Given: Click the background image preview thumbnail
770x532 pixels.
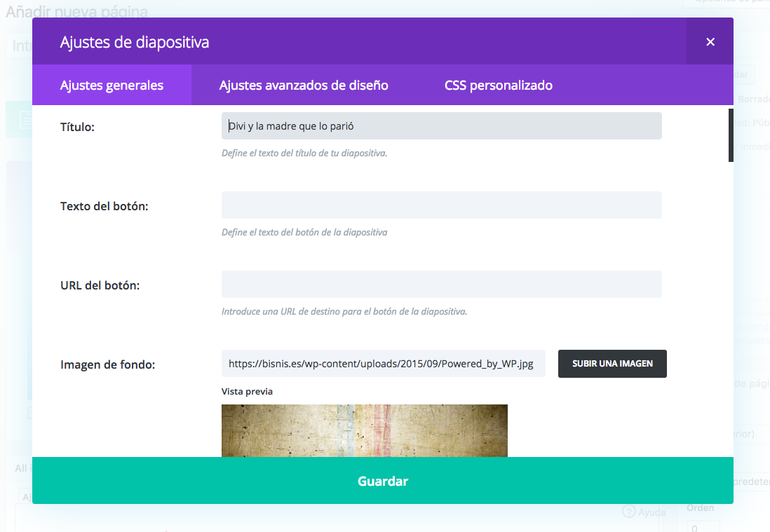Looking at the screenshot, I should [x=364, y=430].
